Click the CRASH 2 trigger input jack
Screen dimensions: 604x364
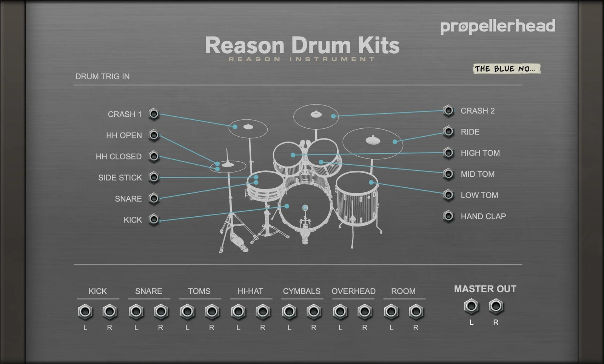tap(448, 111)
